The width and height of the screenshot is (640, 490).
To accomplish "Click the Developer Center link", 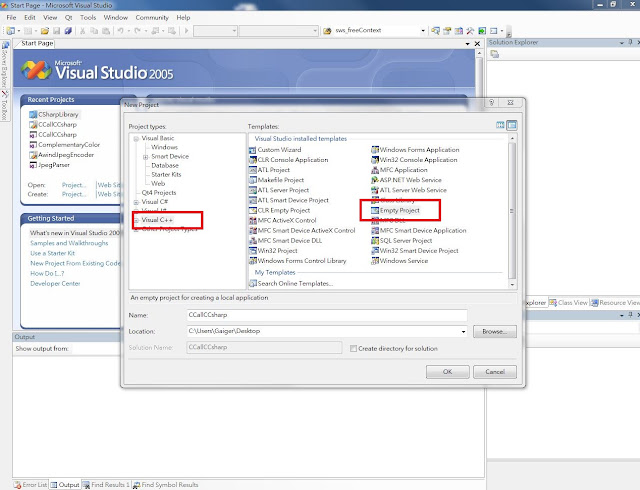I will click(55, 283).
